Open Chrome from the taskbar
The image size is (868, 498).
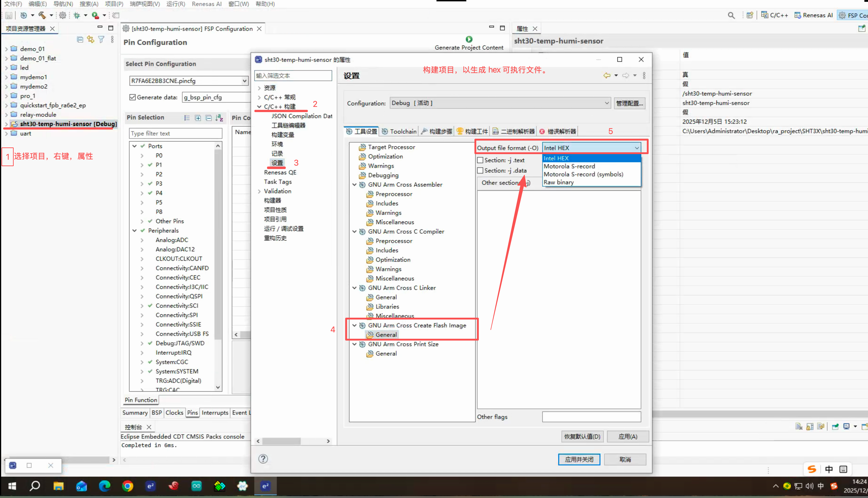128,486
